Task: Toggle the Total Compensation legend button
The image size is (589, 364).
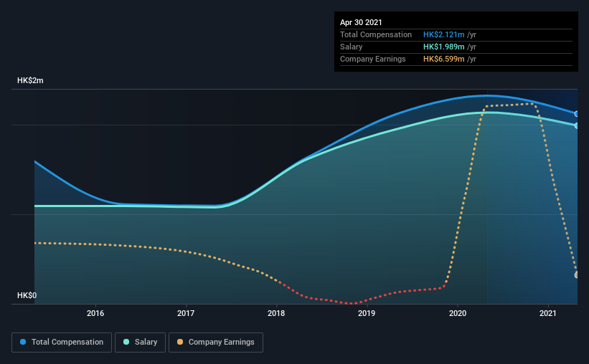Action: pos(62,343)
